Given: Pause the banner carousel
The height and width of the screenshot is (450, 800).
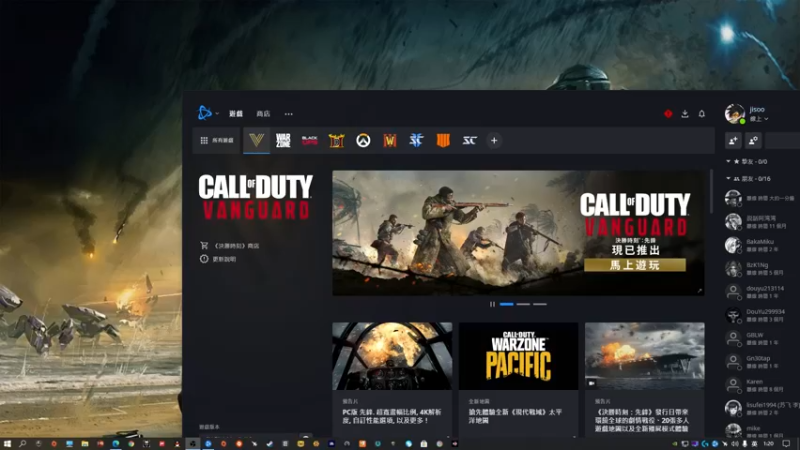Looking at the screenshot, I should click(x=492, y=304).
